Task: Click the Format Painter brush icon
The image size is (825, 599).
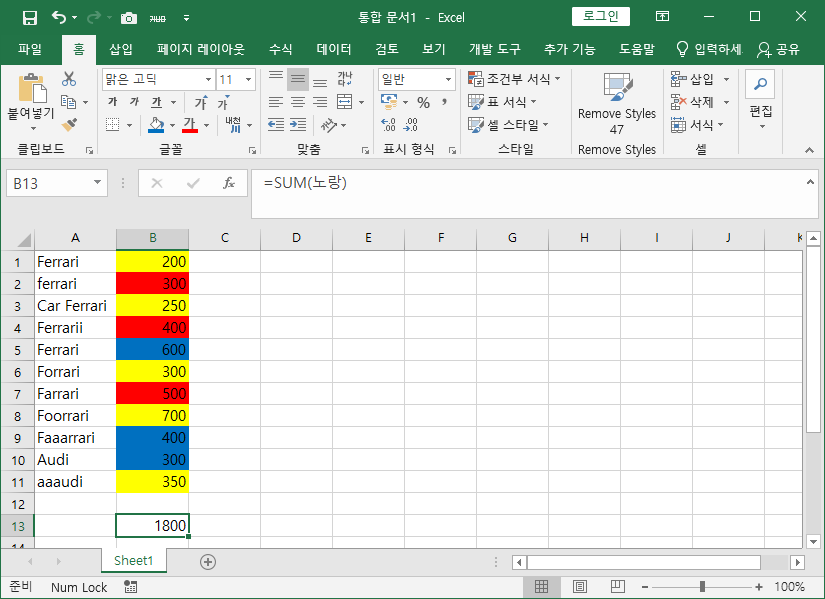Action: [x=69, y=125]
